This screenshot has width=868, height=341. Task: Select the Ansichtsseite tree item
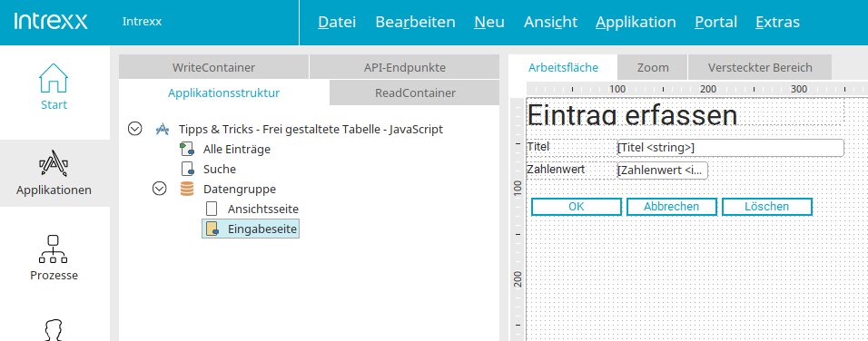tap(263, 209)
